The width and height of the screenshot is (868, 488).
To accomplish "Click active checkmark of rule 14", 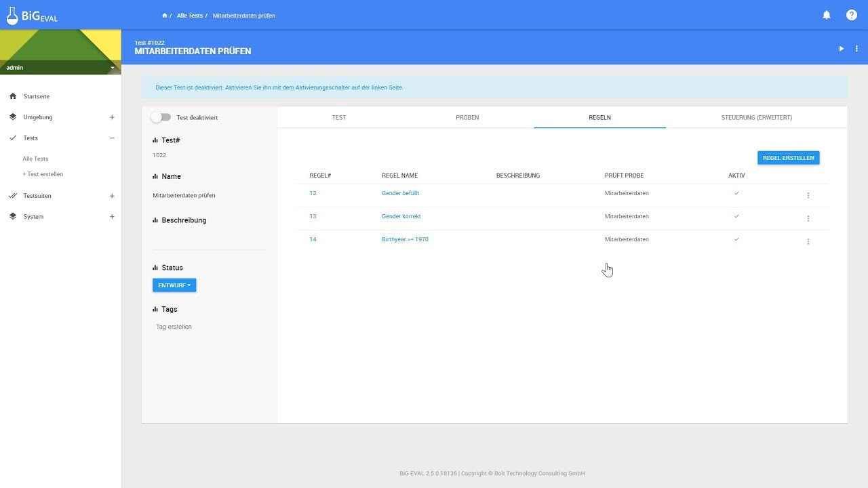I will coord(736,239).
